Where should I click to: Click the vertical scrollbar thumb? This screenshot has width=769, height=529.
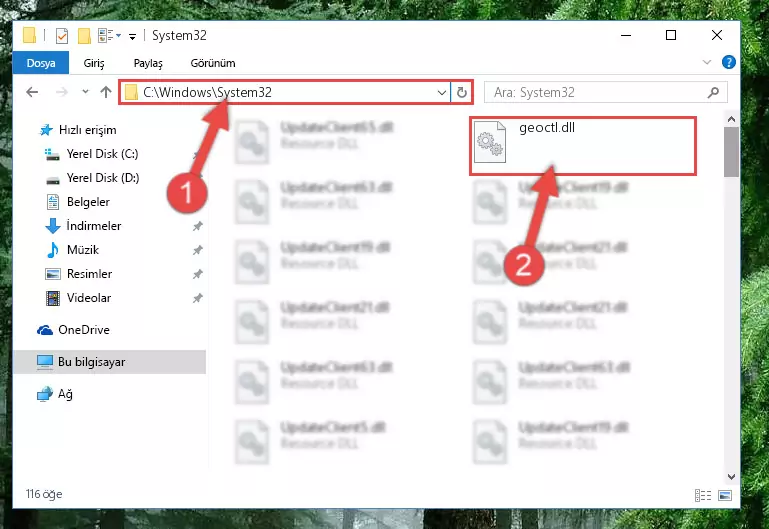pyautogui.click(x=731, y=152)
